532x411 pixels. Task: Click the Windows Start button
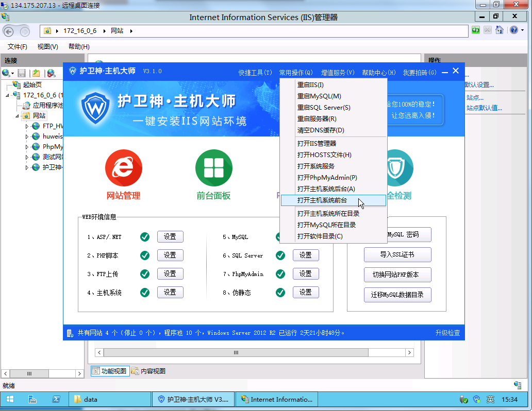pyautogui.click(x=10, y=400)
